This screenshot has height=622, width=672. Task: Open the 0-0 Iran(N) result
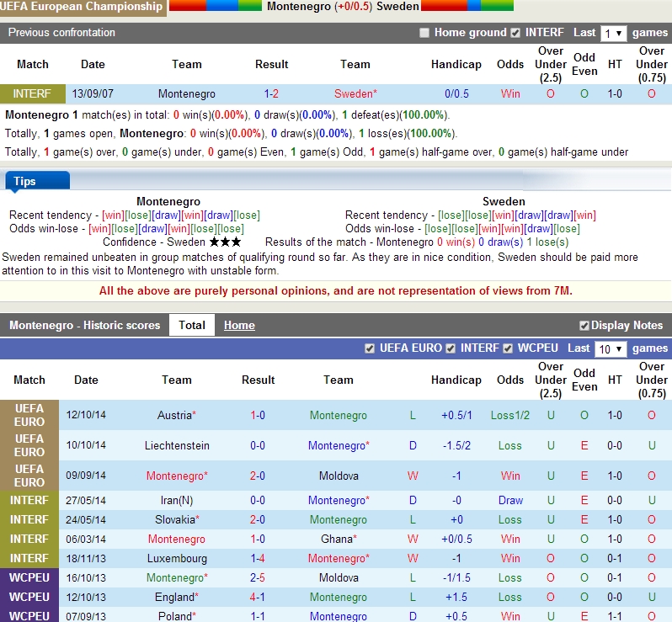click(258, 500)
